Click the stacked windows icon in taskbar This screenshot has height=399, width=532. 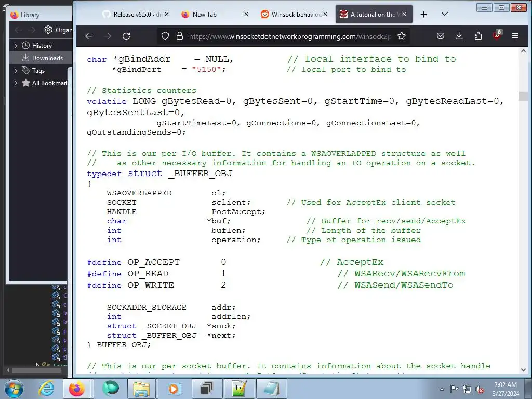coord(207,389)
